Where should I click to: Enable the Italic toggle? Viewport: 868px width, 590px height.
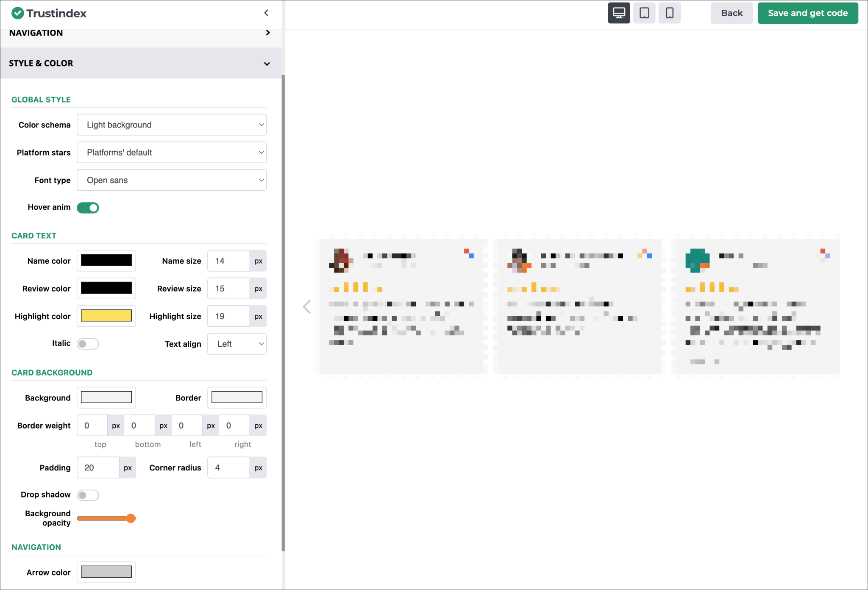point(88,344)
